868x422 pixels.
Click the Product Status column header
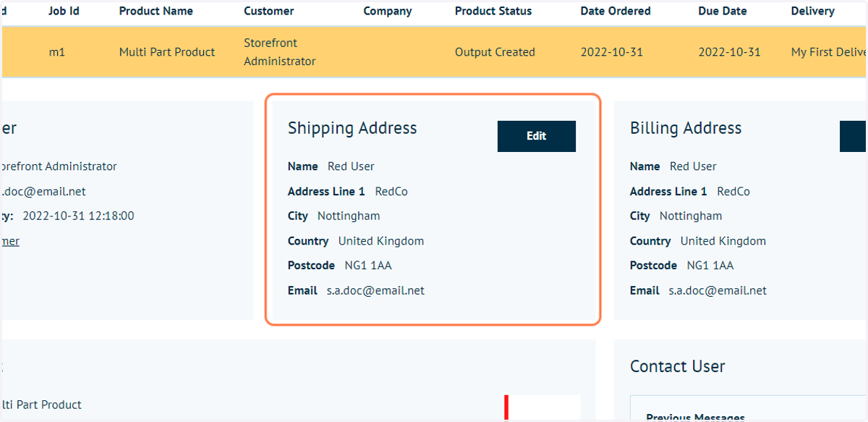[x=493, y=11]
